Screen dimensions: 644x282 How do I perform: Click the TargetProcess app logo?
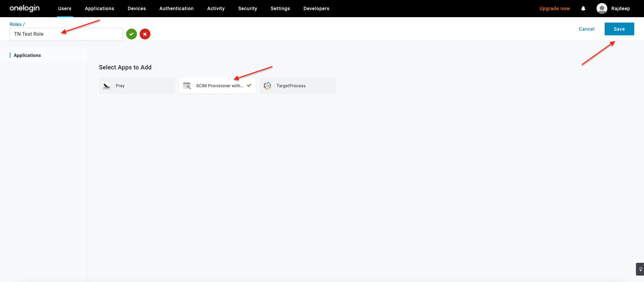click(x=267, y=86)
